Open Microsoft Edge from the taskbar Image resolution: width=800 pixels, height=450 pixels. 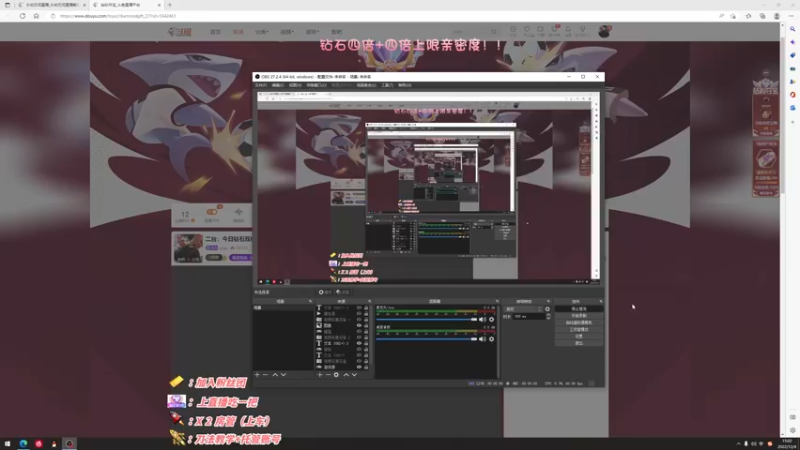tap(23, 444)
